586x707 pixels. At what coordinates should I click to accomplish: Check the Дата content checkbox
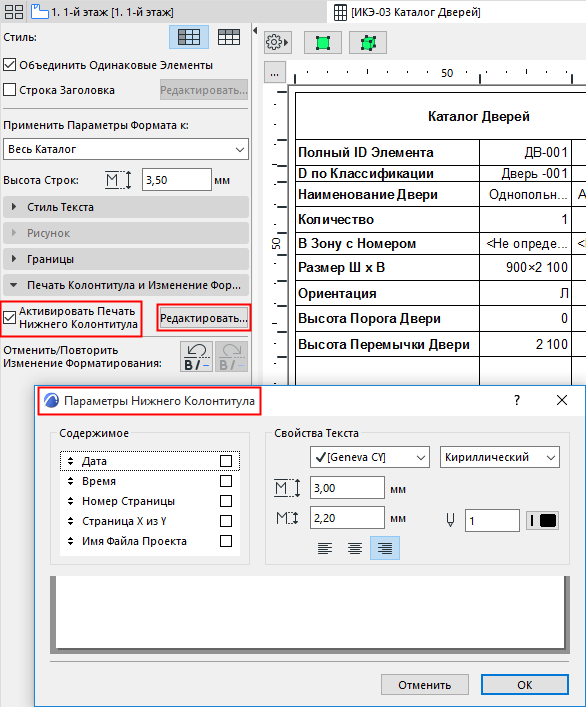point(226,461)
